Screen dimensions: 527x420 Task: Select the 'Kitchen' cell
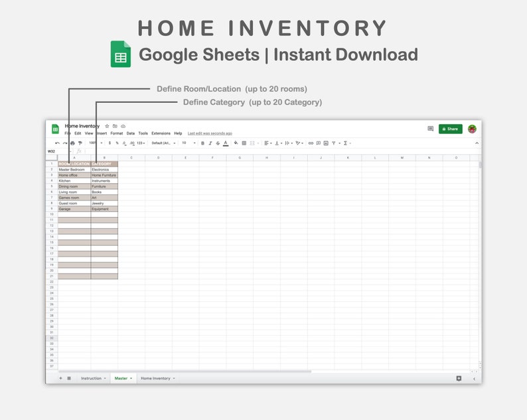tap(74, 180)
